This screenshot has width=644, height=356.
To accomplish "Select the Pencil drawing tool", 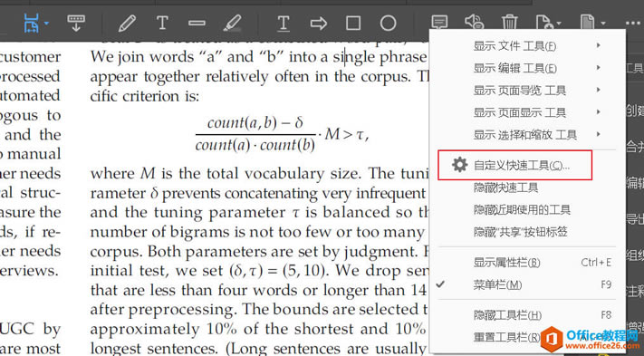I will coord(127,23).
